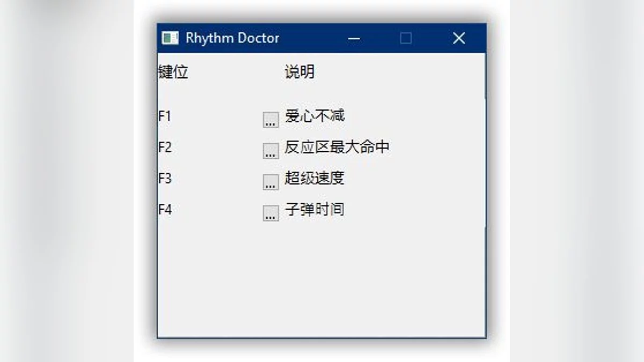Click the 键位 column header

[x=173, y=72]
